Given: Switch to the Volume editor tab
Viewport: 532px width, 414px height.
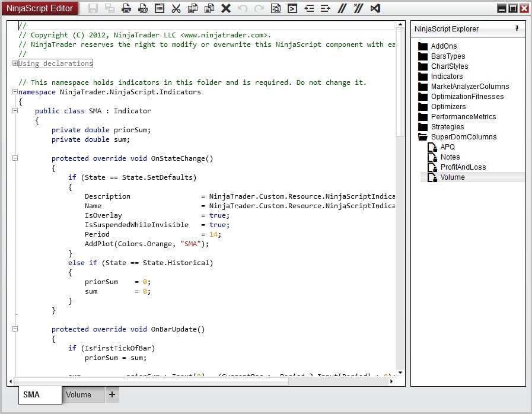Looking at the screenshot, I should (79, 394).
